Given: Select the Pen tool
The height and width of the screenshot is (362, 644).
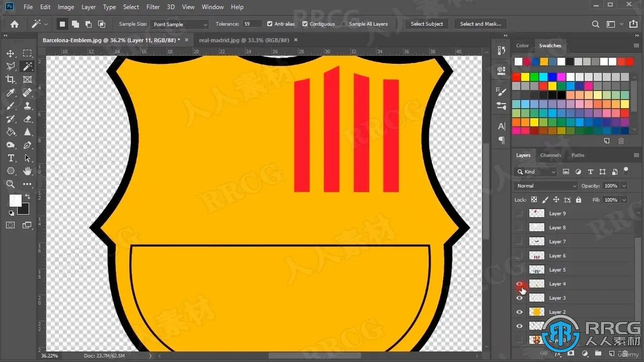Looking at the screenshot, I should tap(28, 145).
